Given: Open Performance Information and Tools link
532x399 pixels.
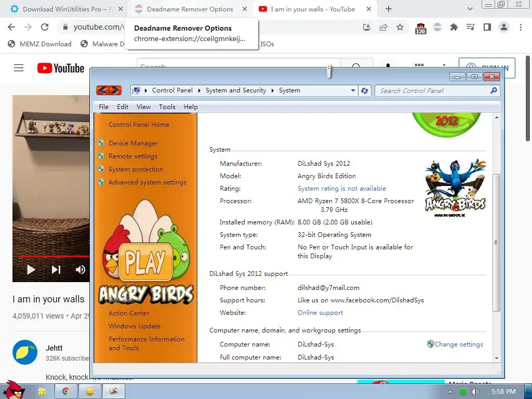Looking at the screenshot, I should coord(147,343).
